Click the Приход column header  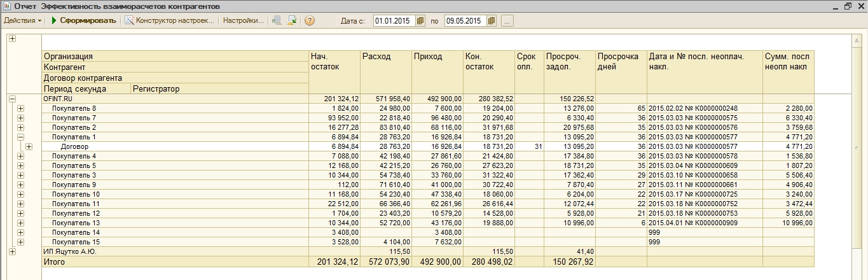click(437, 72)
